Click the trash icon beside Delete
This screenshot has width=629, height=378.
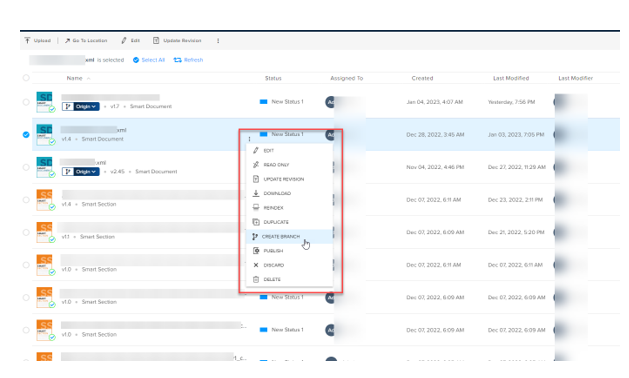coord(256,279)
